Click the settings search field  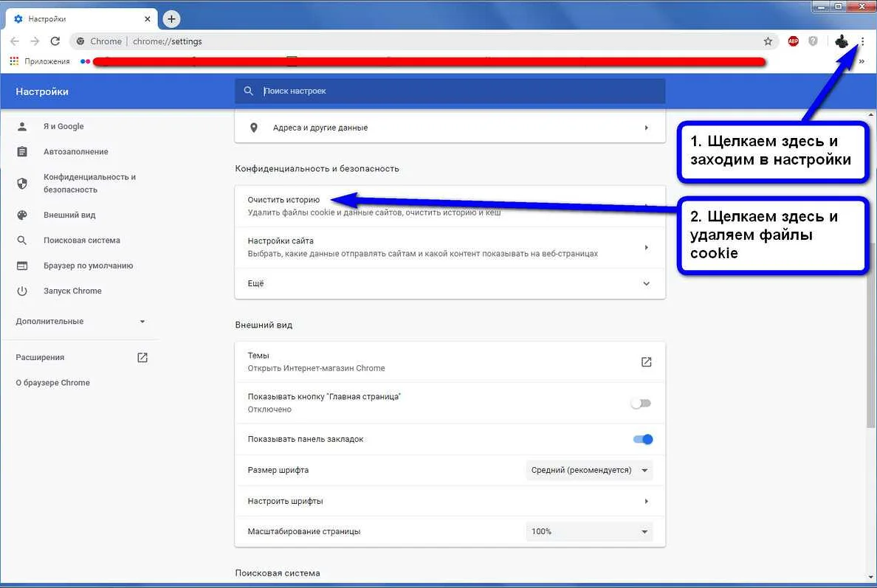click(458, 91)
